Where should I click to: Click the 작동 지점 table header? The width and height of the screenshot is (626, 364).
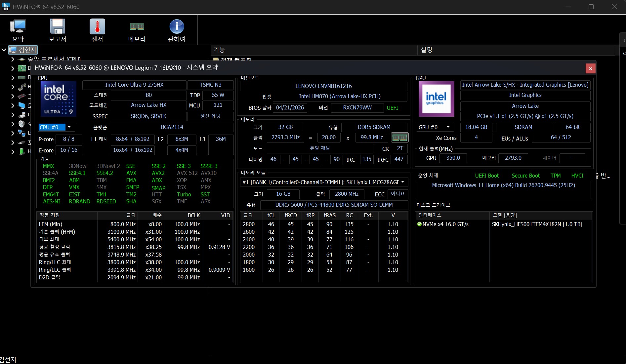[67, 215]
